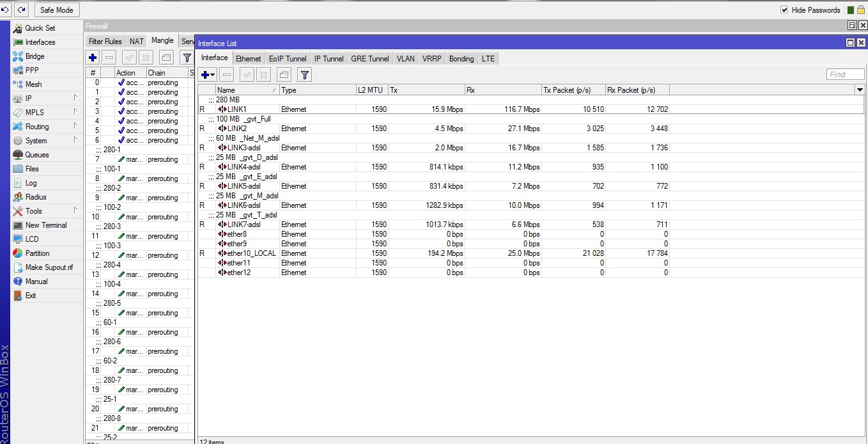Expand the Routing submenu
The width and height of the screenshot is (868, 444).
[75, 126]
